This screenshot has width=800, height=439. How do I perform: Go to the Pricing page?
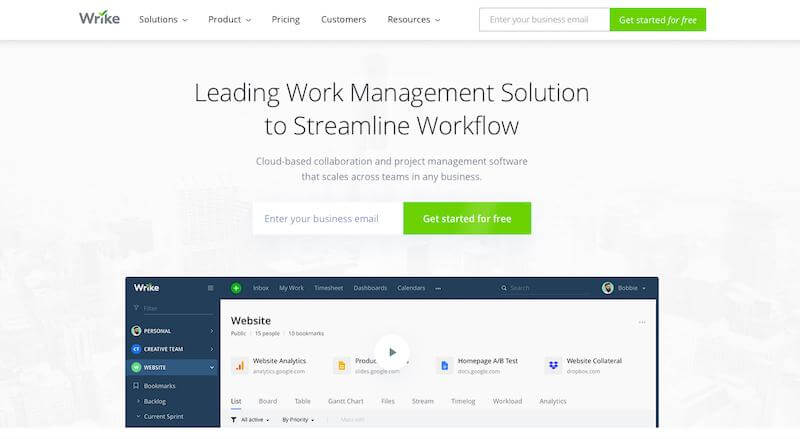pyautogui.click(x=286, y=19)
